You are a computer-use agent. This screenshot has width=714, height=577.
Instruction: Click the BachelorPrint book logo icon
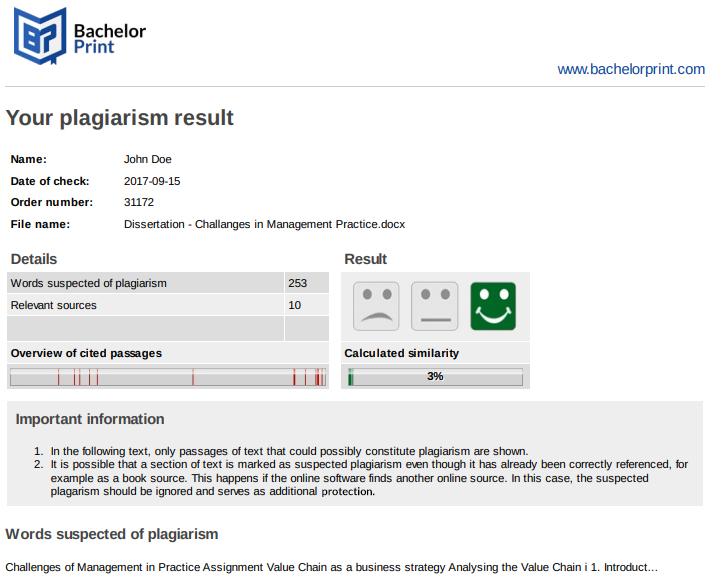tap(40, 36)
